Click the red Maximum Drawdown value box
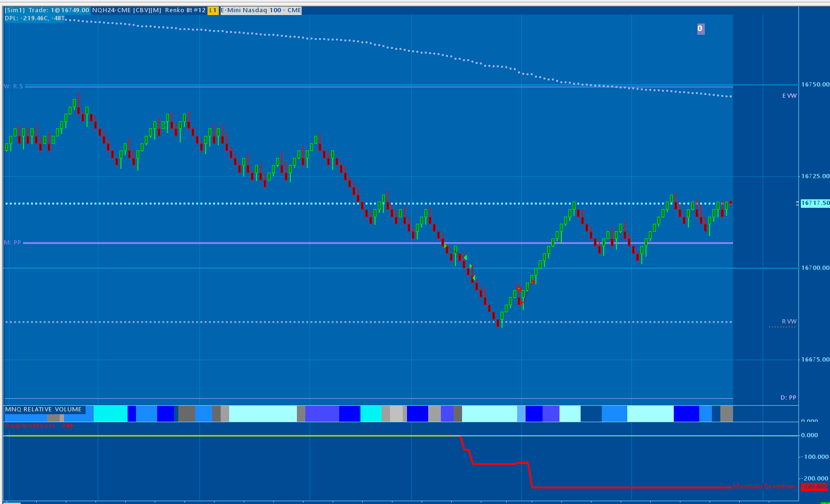Image resolution: width=830 pixels, height=504 pixels. [814, 487]
